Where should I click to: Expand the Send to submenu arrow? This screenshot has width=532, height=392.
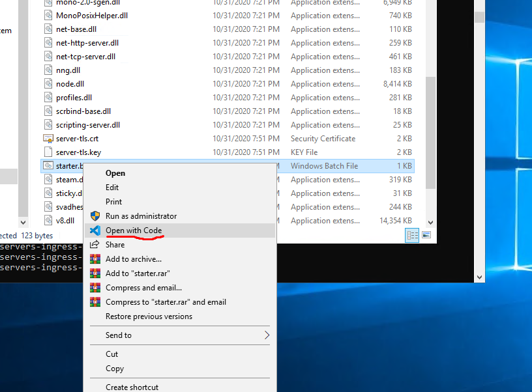click(267, 335)
